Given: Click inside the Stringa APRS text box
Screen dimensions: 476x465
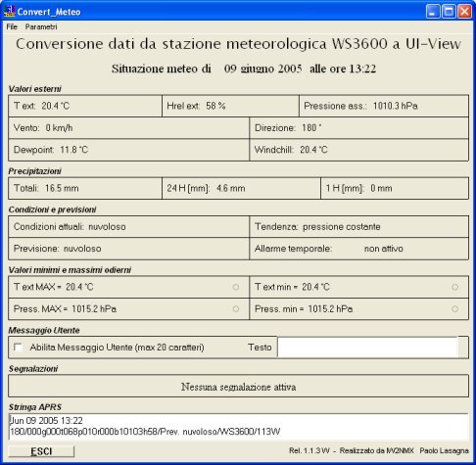Looking at the screenshot, I should [x=238, y=426].
